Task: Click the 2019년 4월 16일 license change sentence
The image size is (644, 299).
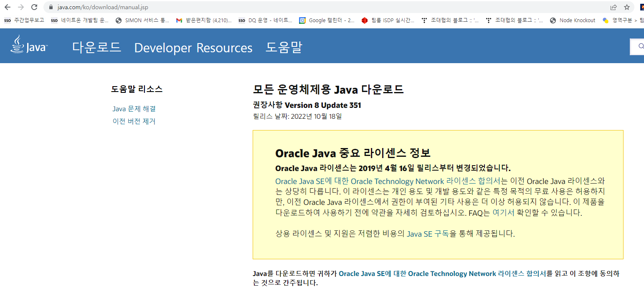Action: [x=393, y=169]
